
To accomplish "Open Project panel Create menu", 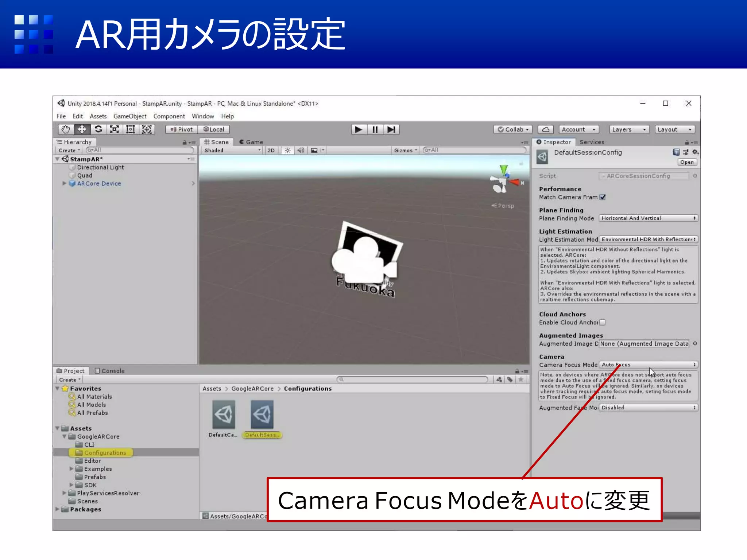I will 70,380.
